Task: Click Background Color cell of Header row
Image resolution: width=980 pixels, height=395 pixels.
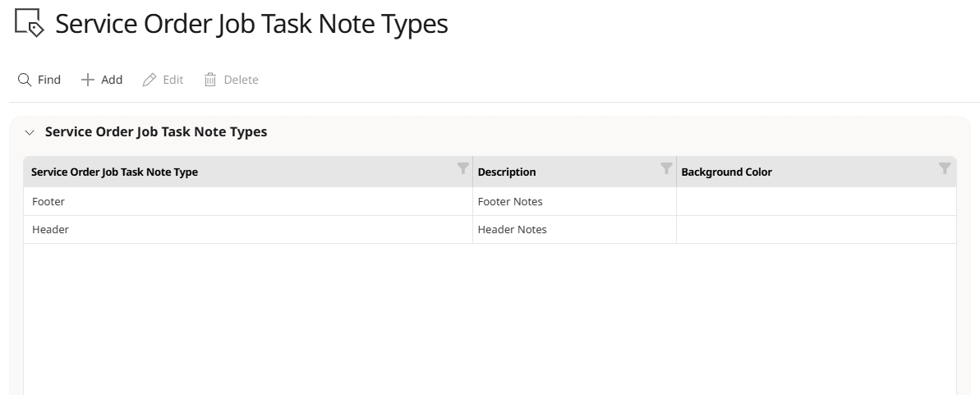Action: pyautogui.click(x=817, y=229)
